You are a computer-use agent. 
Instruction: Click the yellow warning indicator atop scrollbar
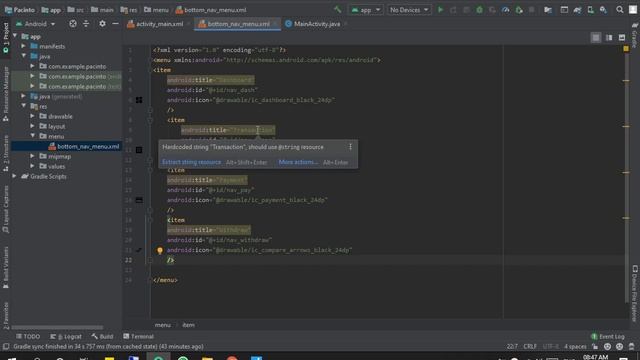tap(626, 49)
